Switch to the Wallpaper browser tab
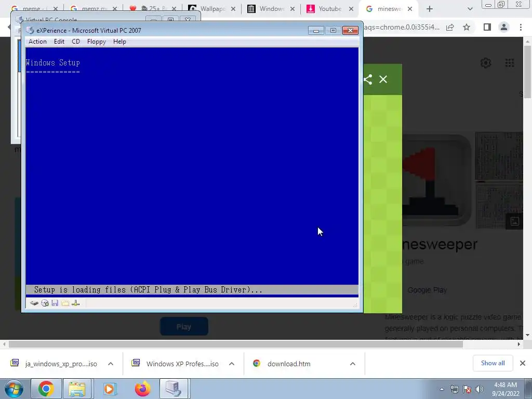The height and width of the screenshot is (399, 532). click(212, 9)
